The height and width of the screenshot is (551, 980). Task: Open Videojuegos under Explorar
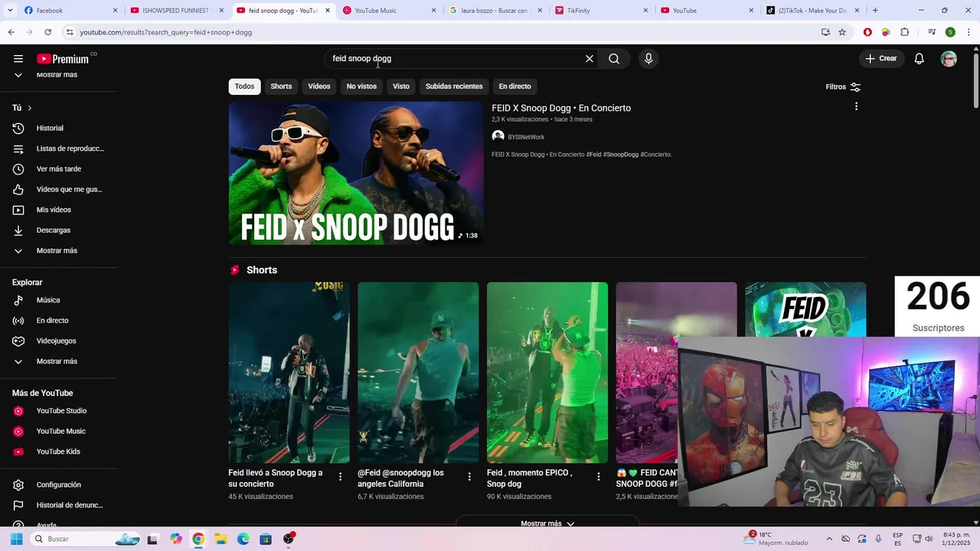pyautogui.click(x=58, y=341)
